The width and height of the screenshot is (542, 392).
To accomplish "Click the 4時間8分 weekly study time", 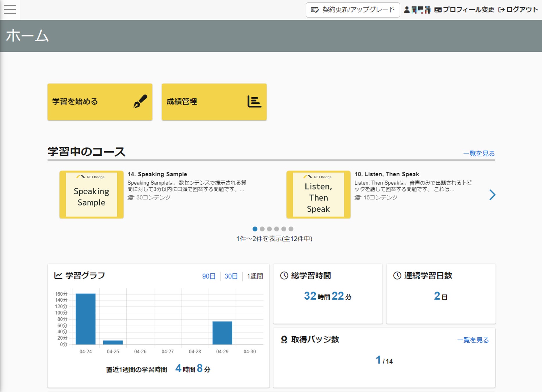I will coord(193,369).
